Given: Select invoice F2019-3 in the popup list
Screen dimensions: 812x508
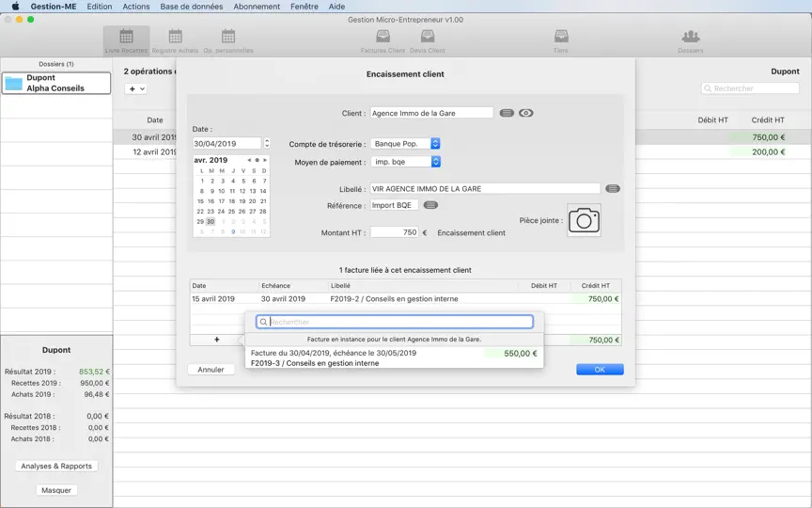Looking at the screenshot, I should pyautogui.click(x=394, y=358).
